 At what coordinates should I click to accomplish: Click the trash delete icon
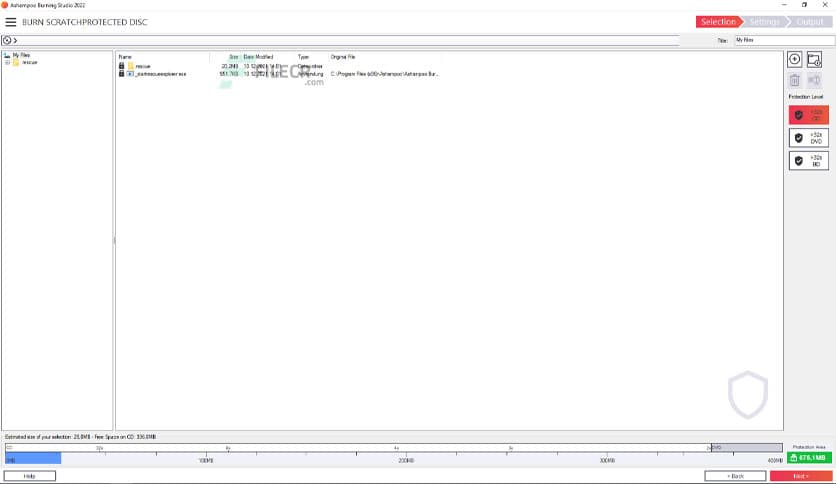(794, 80)
